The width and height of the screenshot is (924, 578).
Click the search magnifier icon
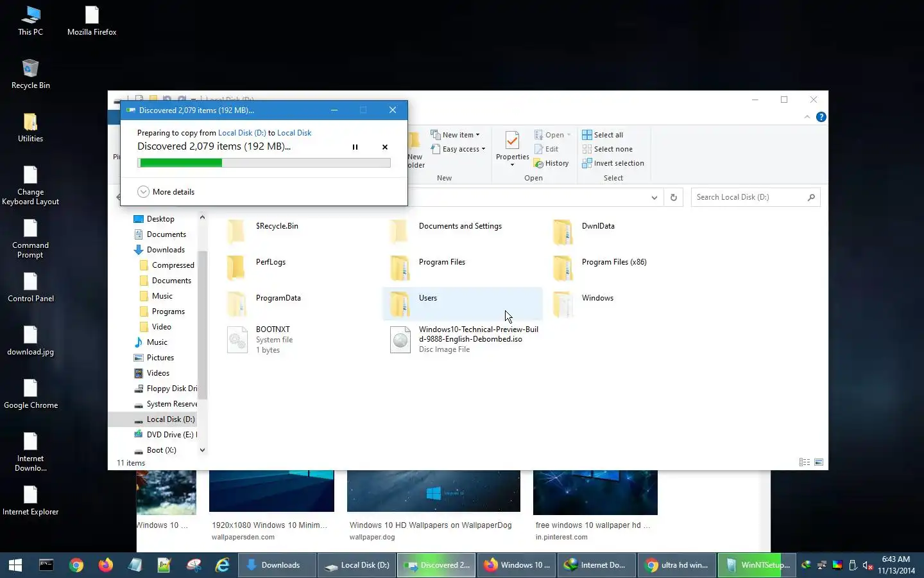click(x=811, y=197)
